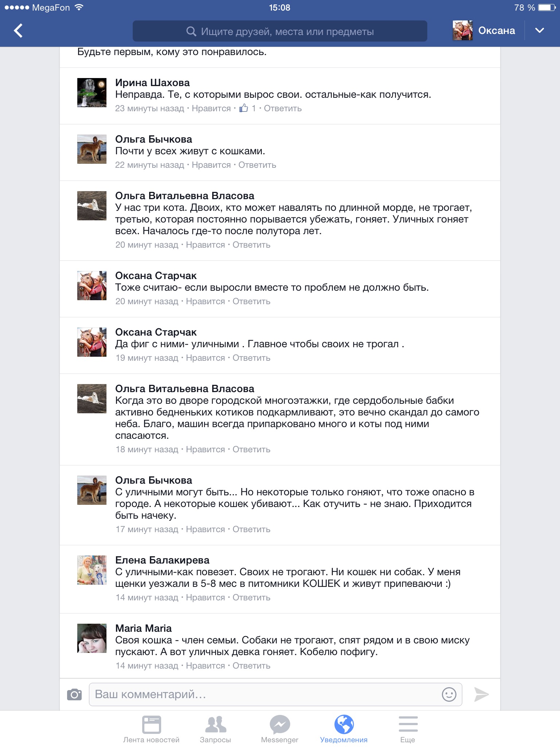The image size is (560, 747).
Task: Focus the friends and places search field
Action: 280,31
